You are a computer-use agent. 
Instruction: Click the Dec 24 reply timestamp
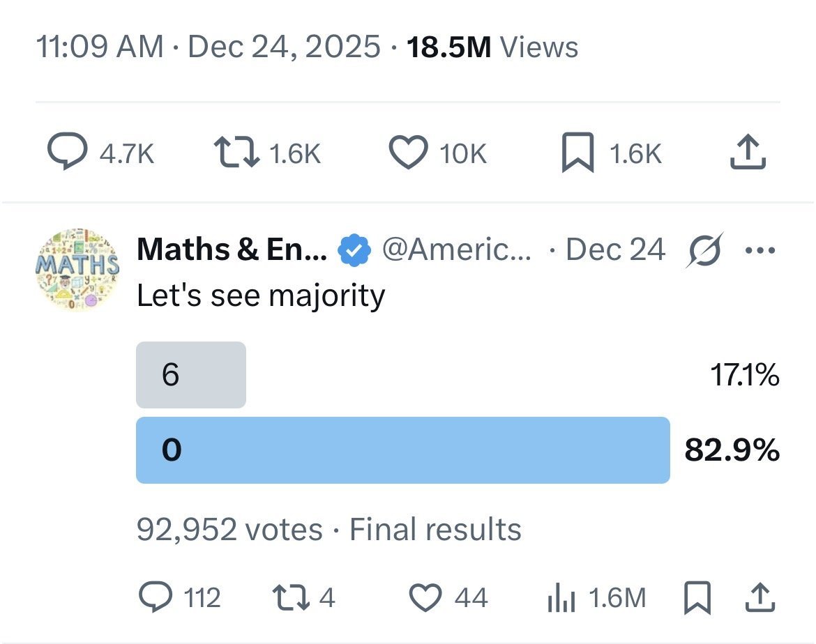tap(615, 250)
